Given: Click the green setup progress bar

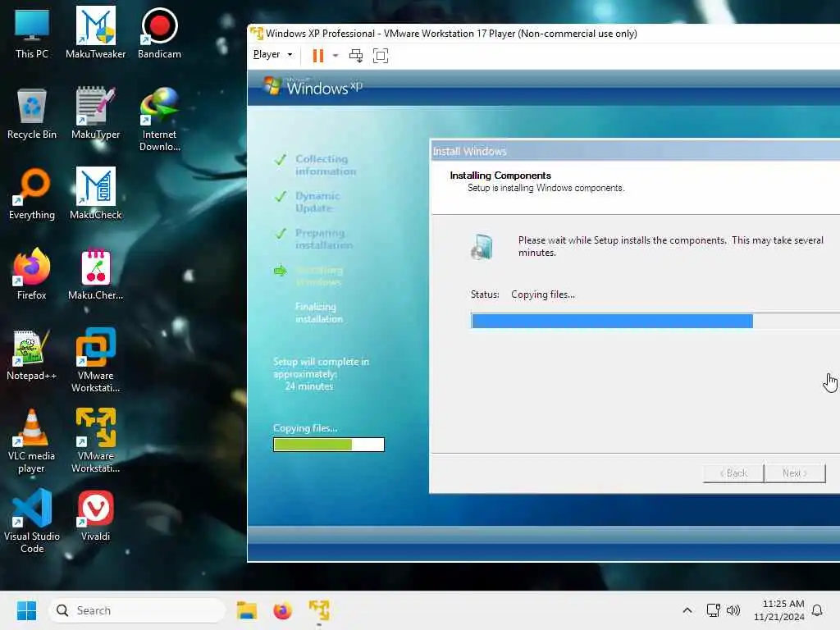Looking at the screenshot, I should pos(328,445).
